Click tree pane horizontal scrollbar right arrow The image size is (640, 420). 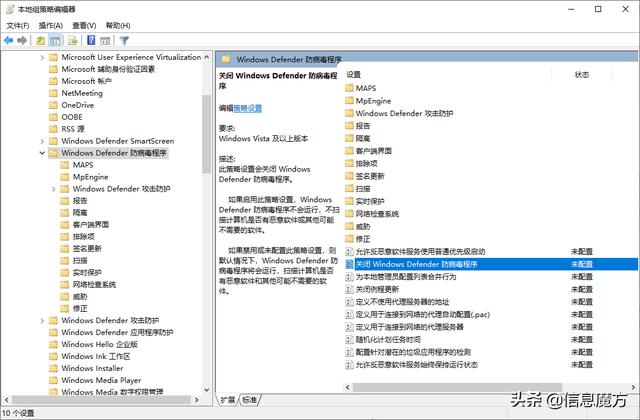(x=197, y=400)
